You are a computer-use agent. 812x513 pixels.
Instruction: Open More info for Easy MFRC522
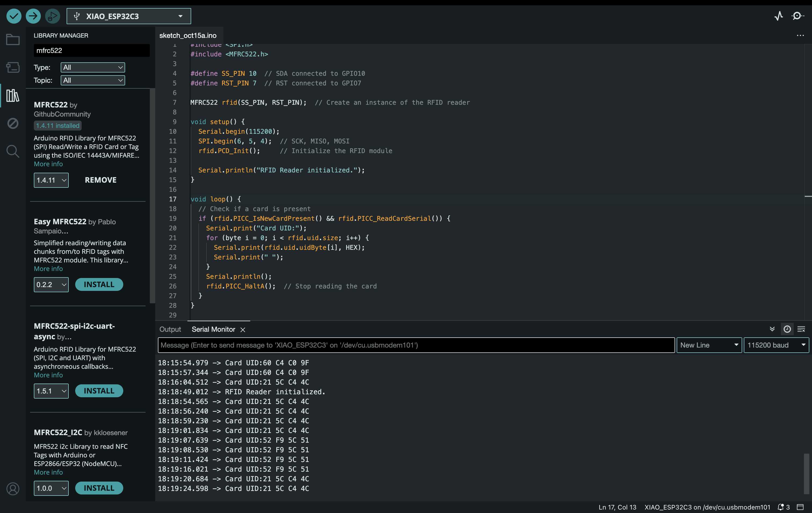point(48,269)
